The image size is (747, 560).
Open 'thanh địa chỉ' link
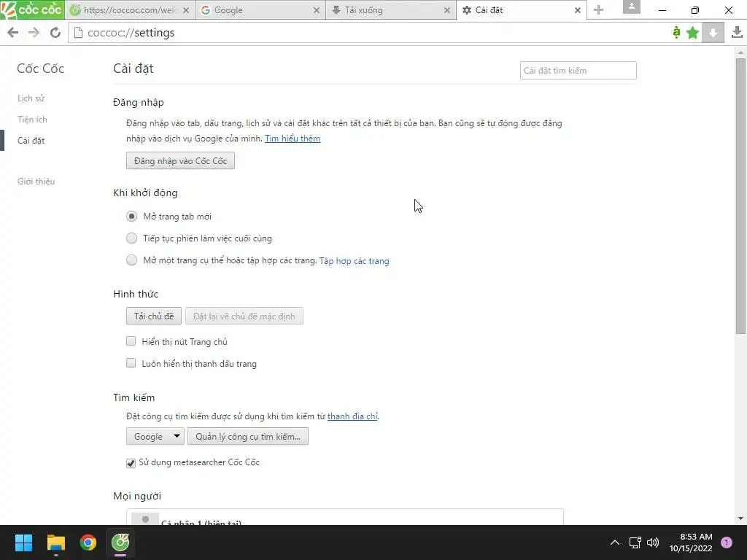pos(352,416)
